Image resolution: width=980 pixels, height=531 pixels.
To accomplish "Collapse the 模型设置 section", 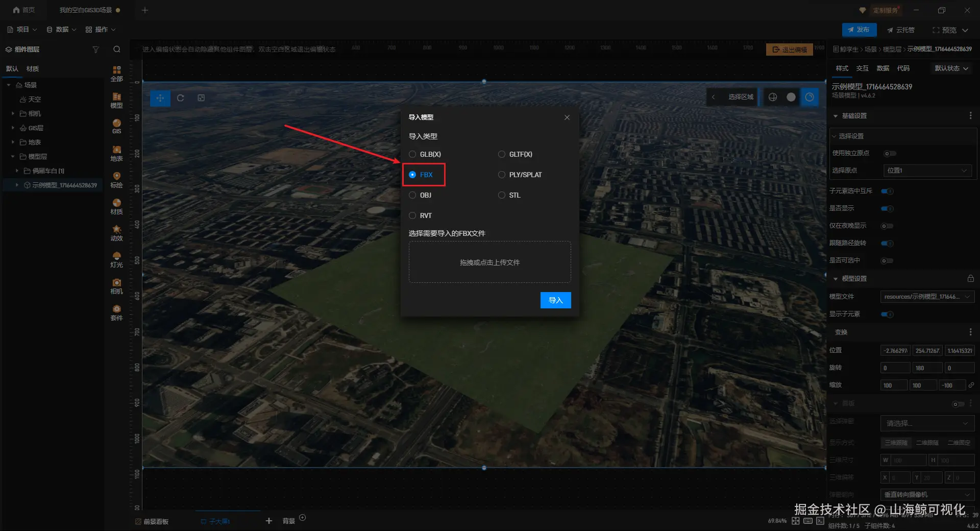I will coord(836,279).
